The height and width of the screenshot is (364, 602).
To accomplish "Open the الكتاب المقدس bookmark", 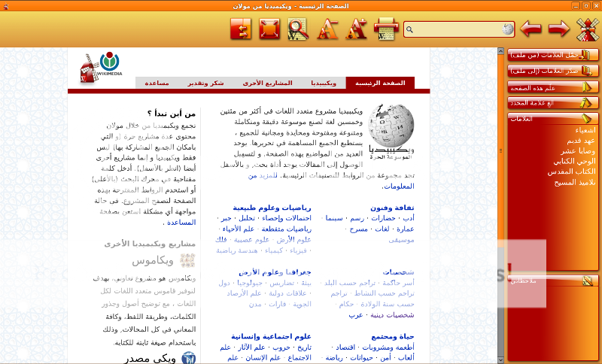I will [x=572, y=171].
